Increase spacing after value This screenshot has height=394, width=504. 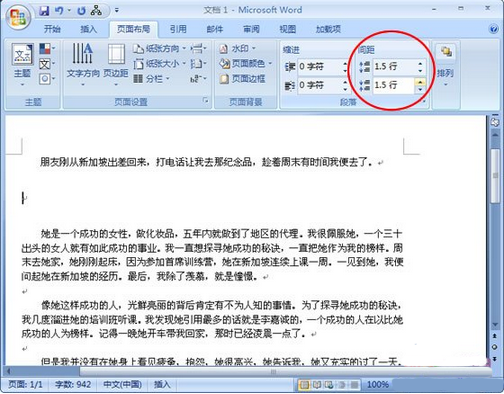(x=420, y=82)
